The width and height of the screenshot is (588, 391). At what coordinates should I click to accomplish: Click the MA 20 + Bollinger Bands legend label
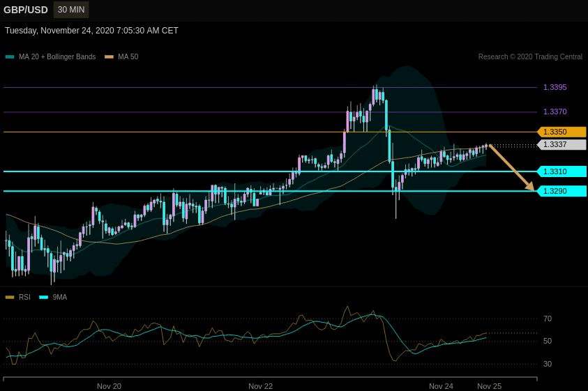coord(57,56)
